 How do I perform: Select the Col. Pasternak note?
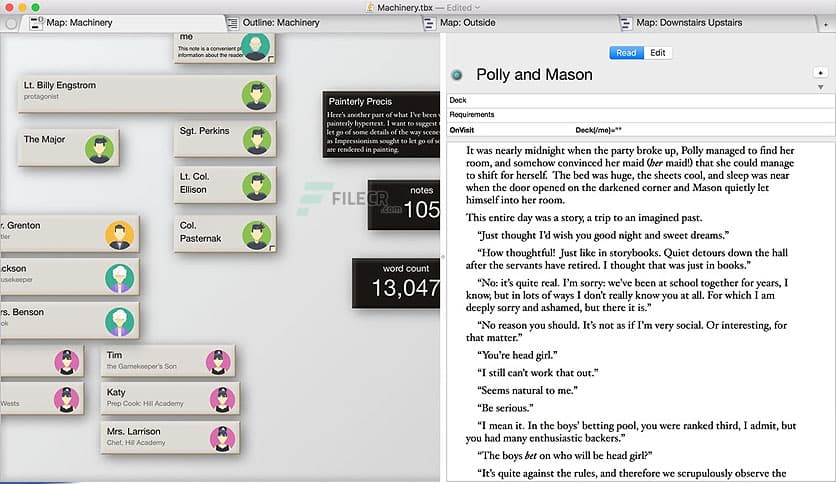(x=224, y=233)
